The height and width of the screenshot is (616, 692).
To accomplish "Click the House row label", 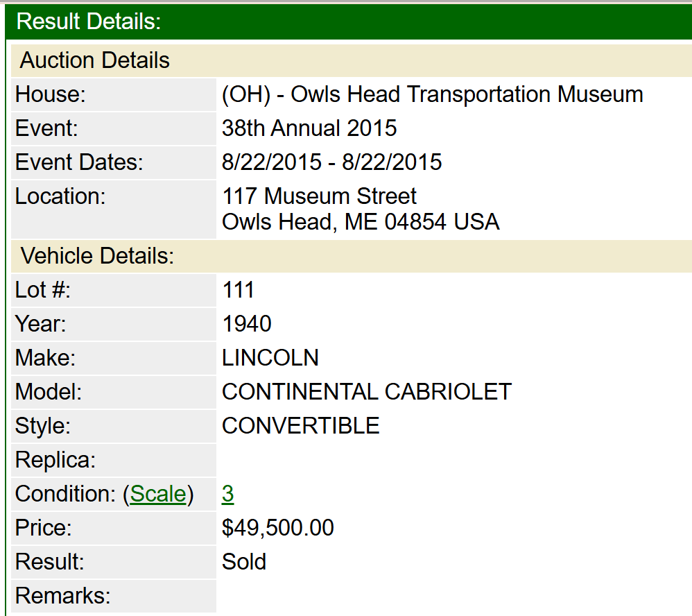I will coord(50,94).
